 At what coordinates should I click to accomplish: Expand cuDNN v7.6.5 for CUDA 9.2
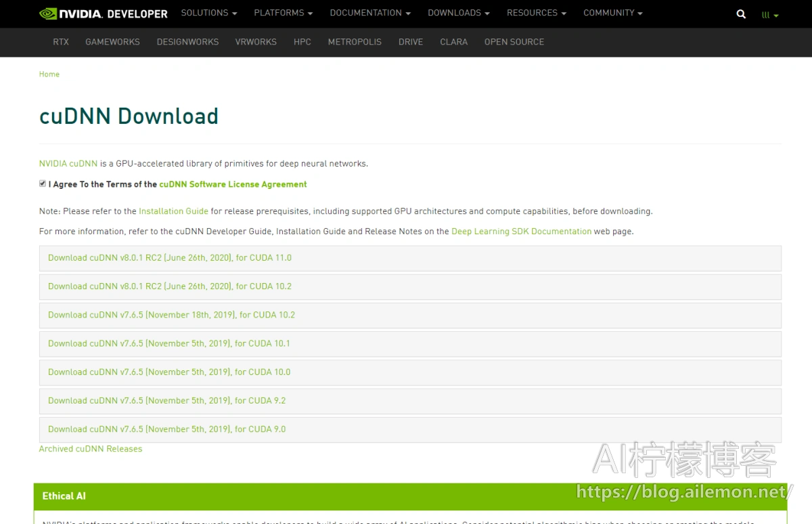click(x=410, y=401)
